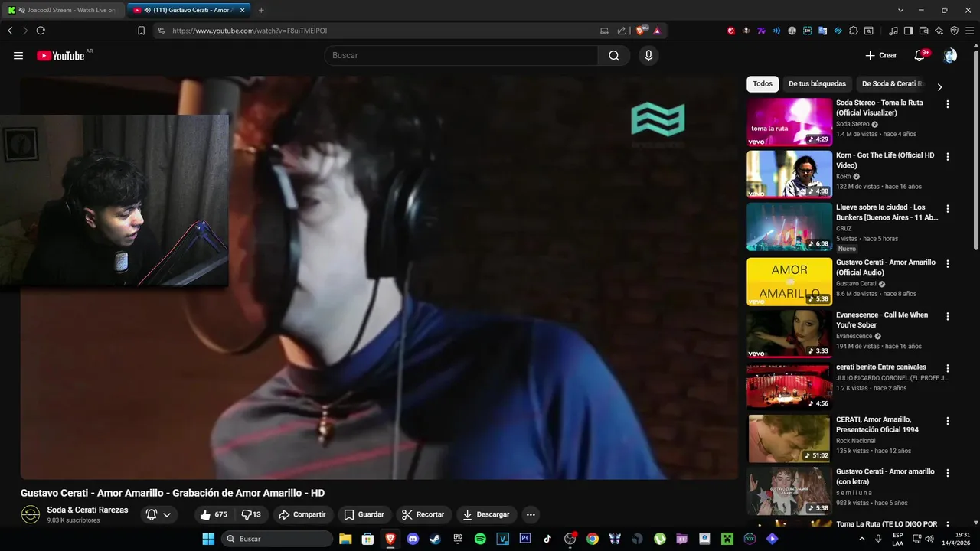
Task: Open the music note media control icon
Action: pyautogui.click(x=893, y=31)
